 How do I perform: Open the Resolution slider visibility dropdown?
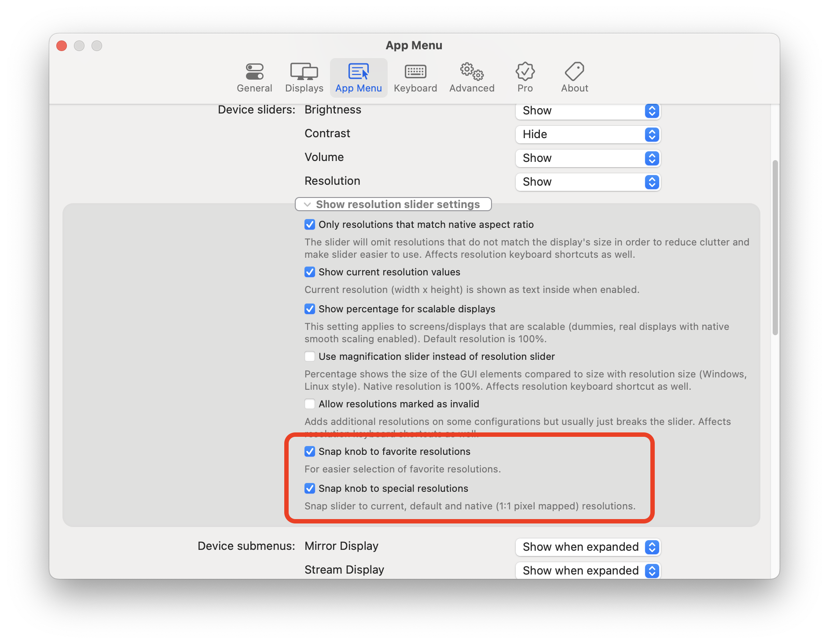click(x=588, y=182)
